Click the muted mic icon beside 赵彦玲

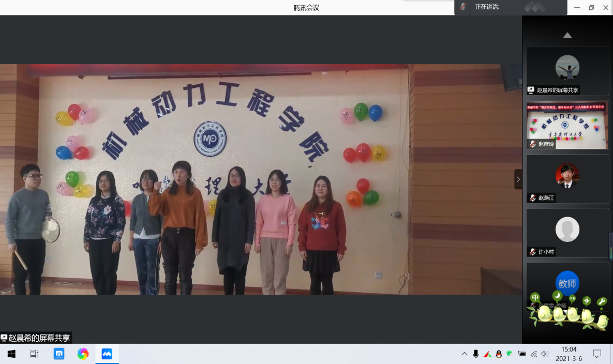point(532,144)
